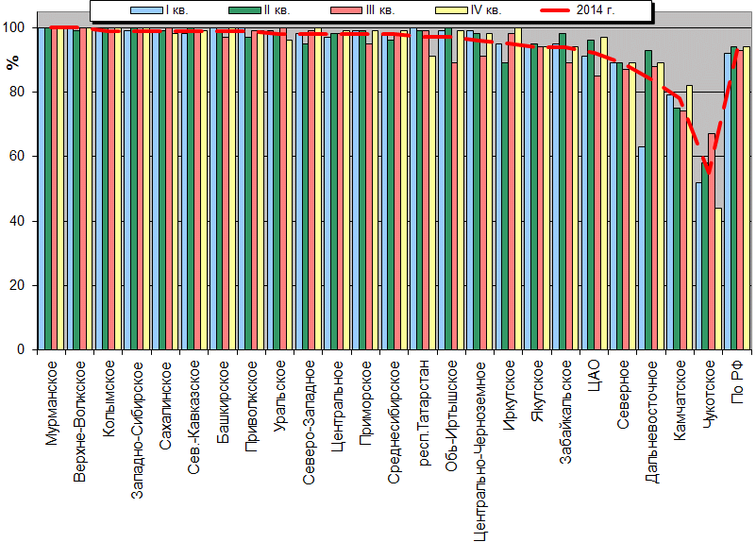Click the red III кв. legend swatch

tap(346, 10)
